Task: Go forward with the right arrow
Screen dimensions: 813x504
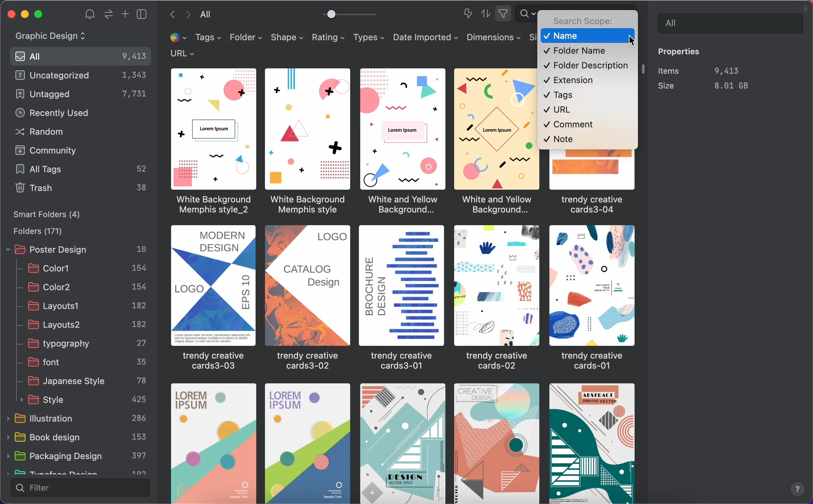Action: [x=188, y=14]
